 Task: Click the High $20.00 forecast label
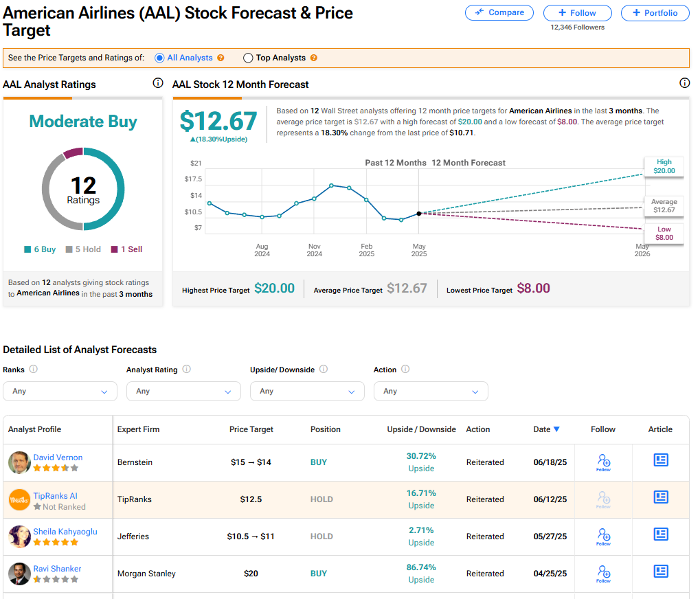tap(664, 166)
